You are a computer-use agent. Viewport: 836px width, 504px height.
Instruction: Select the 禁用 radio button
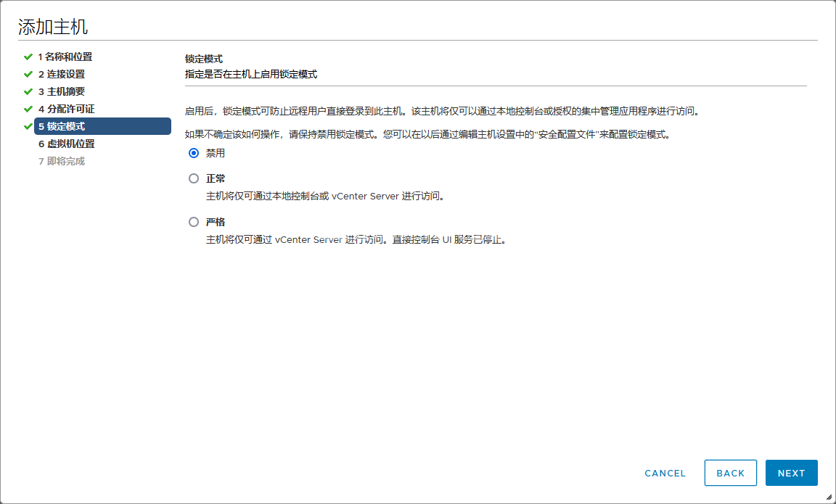coord(194,153)
